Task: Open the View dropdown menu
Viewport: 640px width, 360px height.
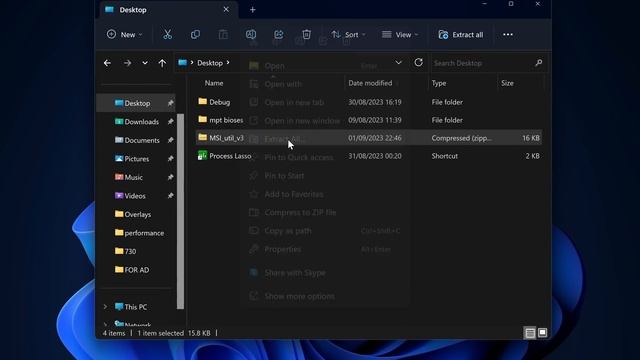Action: pos(400,35)
